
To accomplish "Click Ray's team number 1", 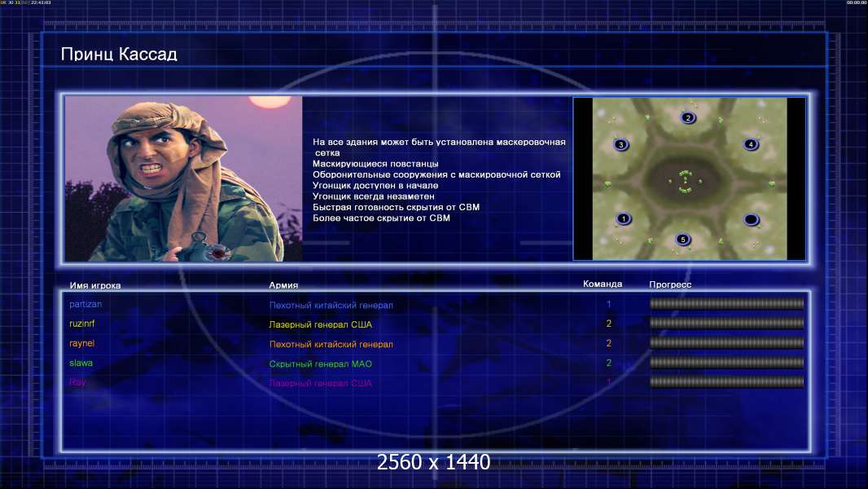I will (609, 382).
